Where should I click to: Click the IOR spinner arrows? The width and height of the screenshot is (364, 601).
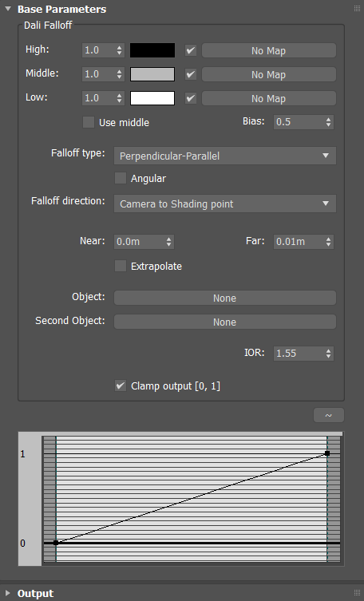[328, 353]
